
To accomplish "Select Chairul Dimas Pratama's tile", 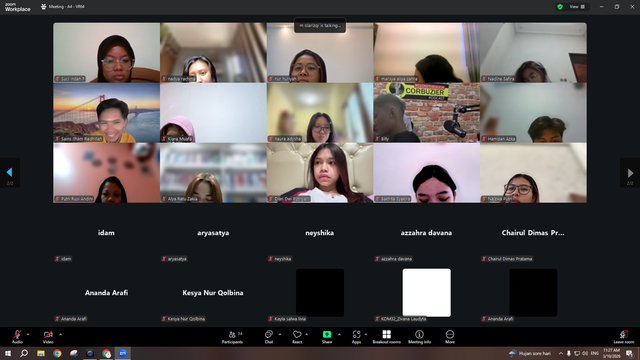I will point(533,233).
